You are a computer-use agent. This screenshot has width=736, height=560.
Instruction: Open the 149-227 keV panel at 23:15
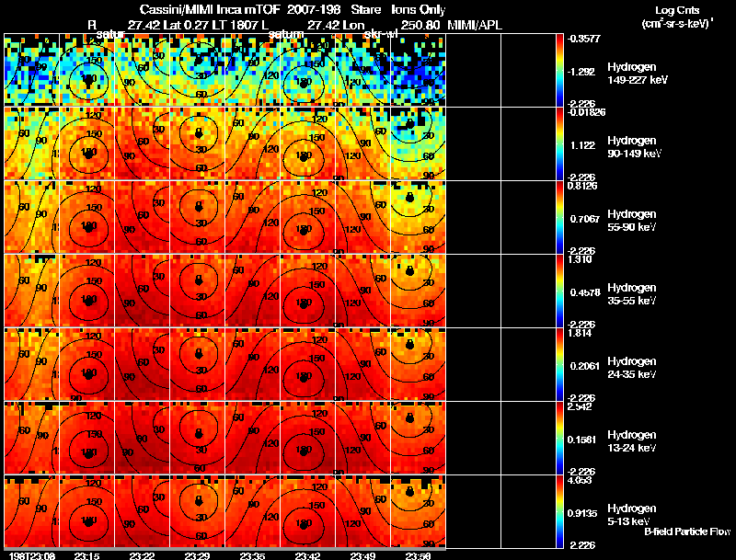86,70
